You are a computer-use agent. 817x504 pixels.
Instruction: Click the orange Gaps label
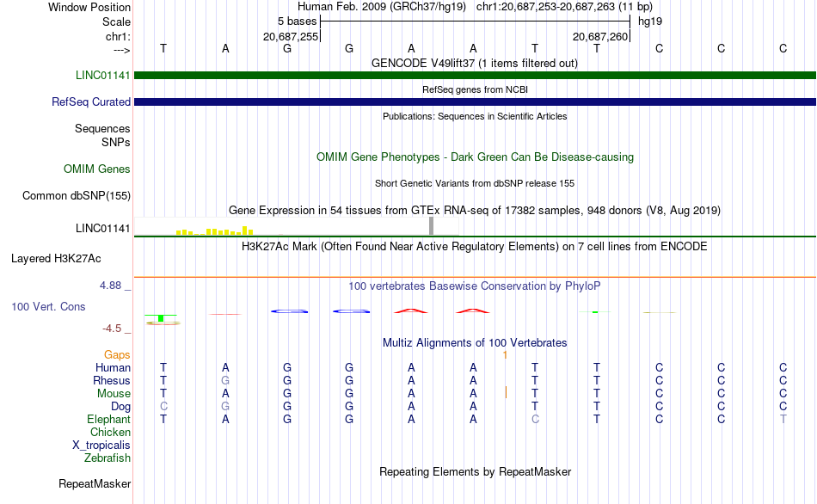117,354
